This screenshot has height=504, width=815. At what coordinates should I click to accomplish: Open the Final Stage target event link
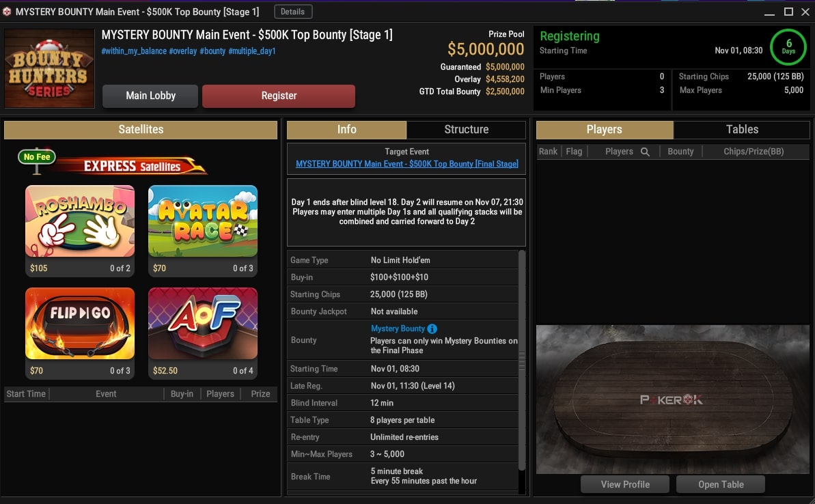click(407, 164)
